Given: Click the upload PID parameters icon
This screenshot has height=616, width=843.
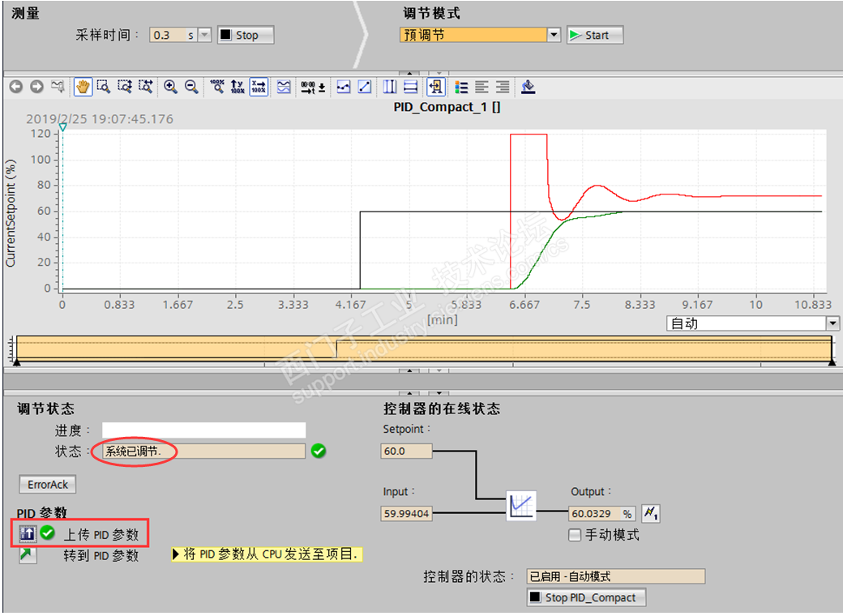Looking at the screenshot, I should tap(28, 534).
